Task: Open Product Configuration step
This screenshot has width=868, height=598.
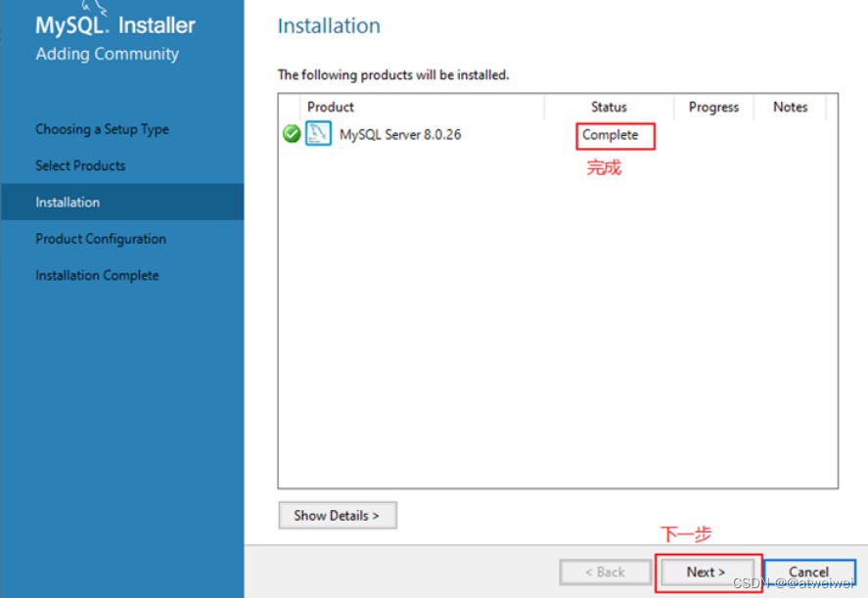Action: coord(101,239)
